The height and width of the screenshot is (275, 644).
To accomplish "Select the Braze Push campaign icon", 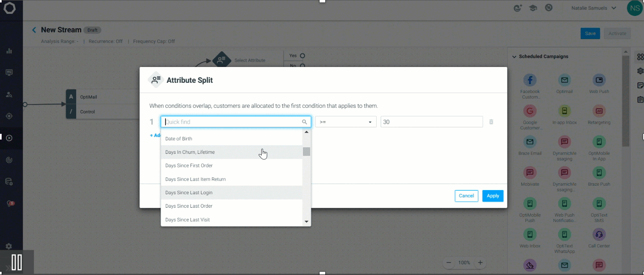I will click(x=599, y=173).
